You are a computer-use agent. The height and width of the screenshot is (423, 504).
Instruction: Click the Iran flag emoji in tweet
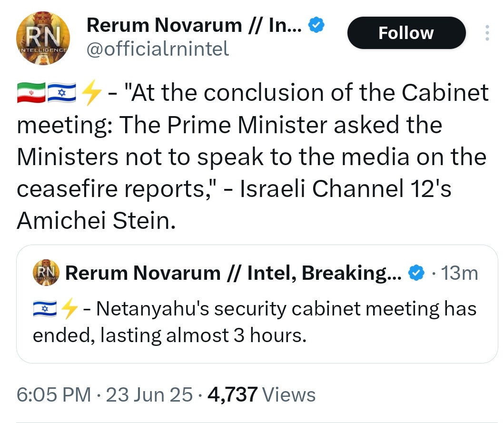(x=31, y=93)
